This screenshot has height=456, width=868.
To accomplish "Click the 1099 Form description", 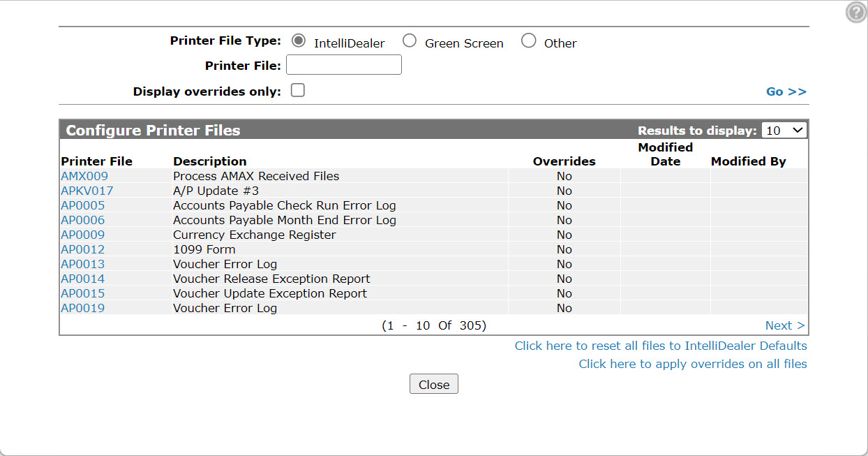I will pyautogui.click(x=204, y=249).
